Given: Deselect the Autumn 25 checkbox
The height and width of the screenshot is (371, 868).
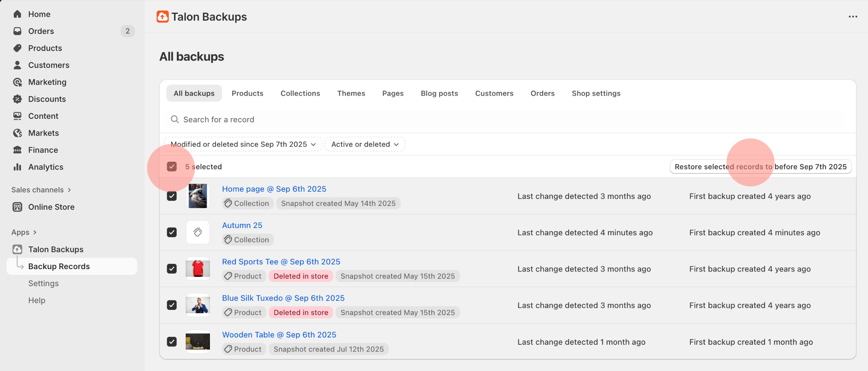Looking at the screenshot, I should pyautogui.click(x=172, y=232).
